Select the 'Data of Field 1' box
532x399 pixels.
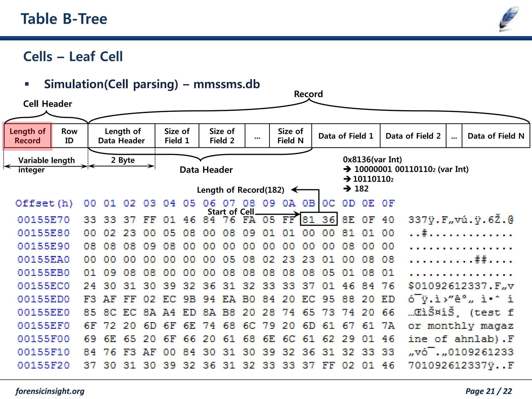coord(346,136)
